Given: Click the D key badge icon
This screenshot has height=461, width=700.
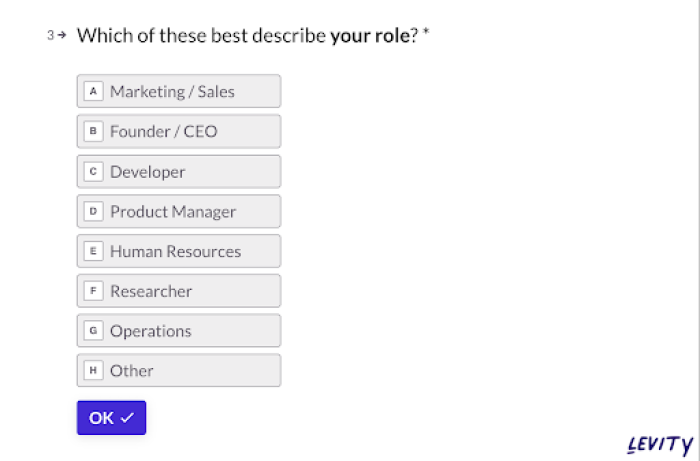Looking at the screenshot, I should click(x=93, y=211).
